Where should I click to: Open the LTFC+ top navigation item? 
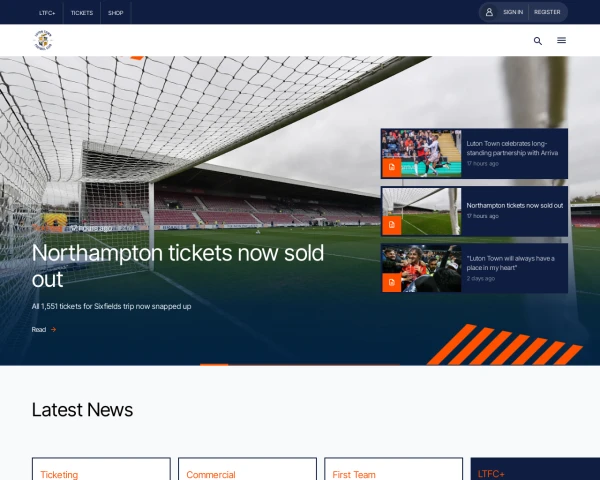click(x=47, y=13)
